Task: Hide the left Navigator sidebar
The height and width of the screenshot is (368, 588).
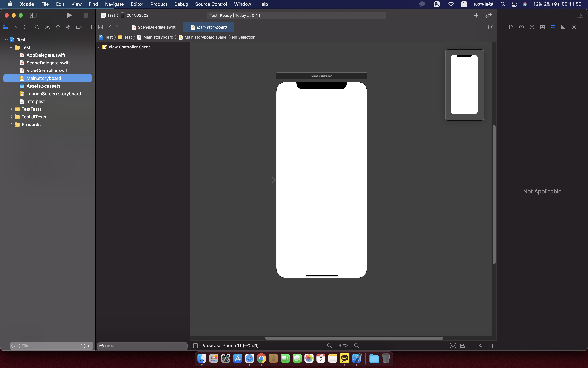Action: (33, 15)
